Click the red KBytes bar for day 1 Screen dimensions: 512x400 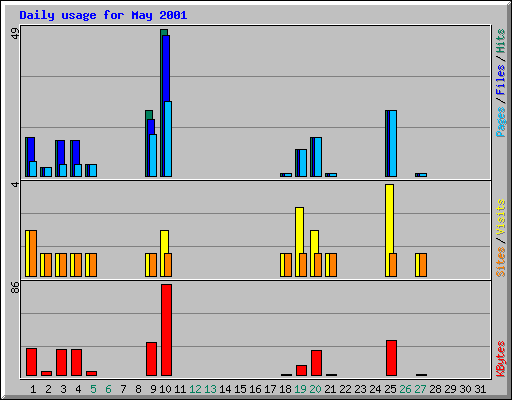pyautogui.click(x=31, y=362)
